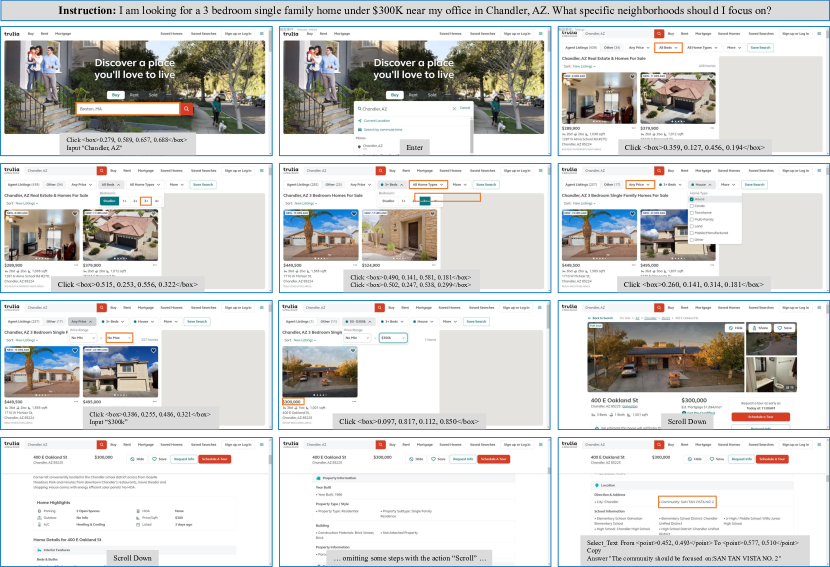Open the No Max price dropdown

(x=119, y=338)
